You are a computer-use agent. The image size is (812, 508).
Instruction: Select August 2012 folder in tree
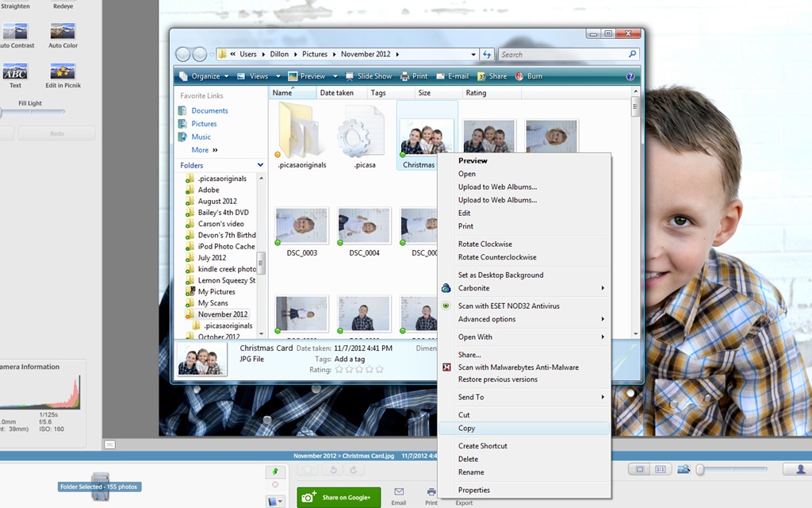(217, 201)
